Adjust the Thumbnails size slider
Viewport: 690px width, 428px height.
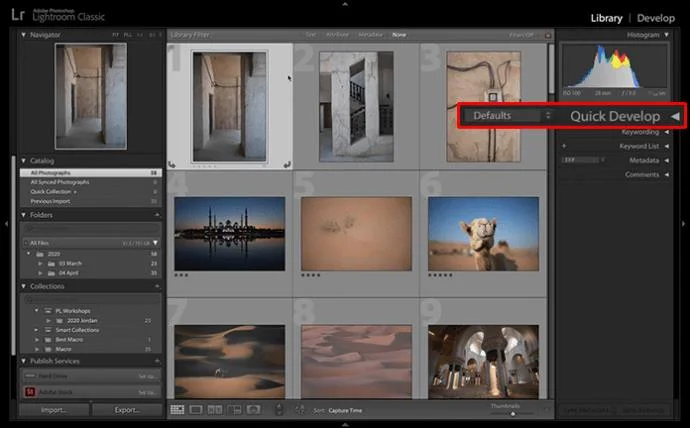(514, 413)
